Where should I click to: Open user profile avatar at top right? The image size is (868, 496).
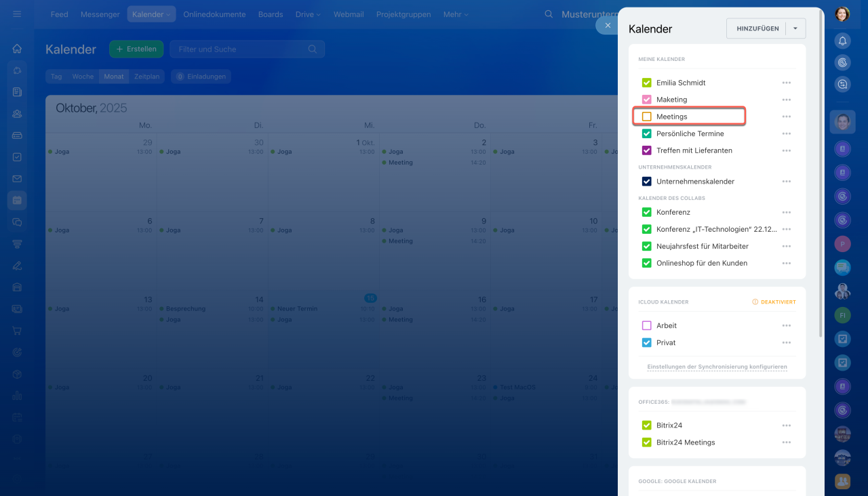click(842, 14)
